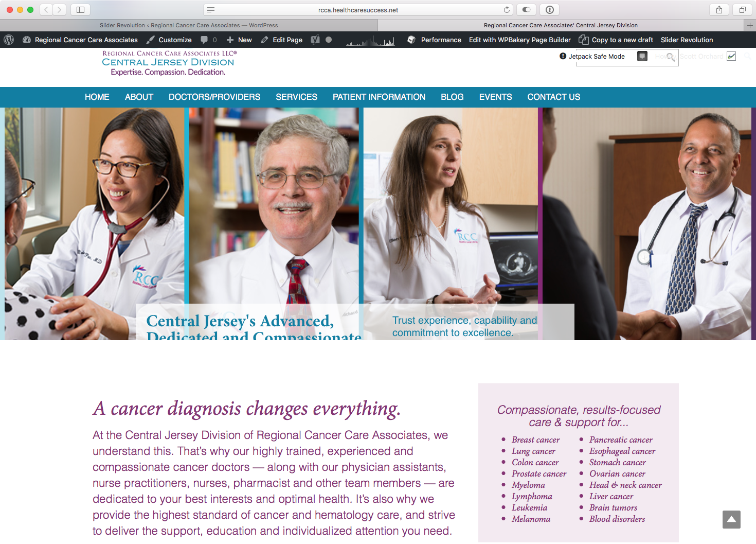756x544 pixels.
Task: Click Head & neck cancer entry
Action: click(625, 485)
